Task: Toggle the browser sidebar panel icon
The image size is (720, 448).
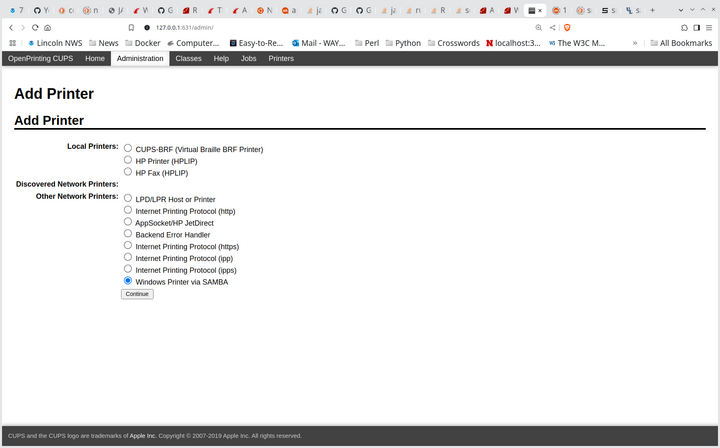Action: point(697,28)
